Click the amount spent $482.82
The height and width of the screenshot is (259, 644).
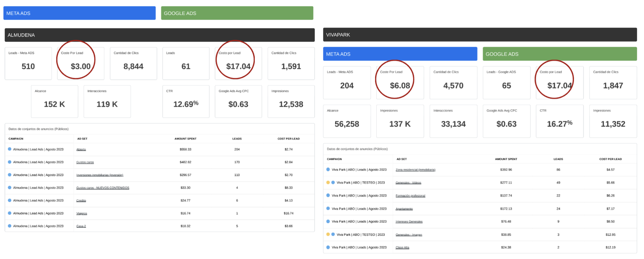click(186, 162)
